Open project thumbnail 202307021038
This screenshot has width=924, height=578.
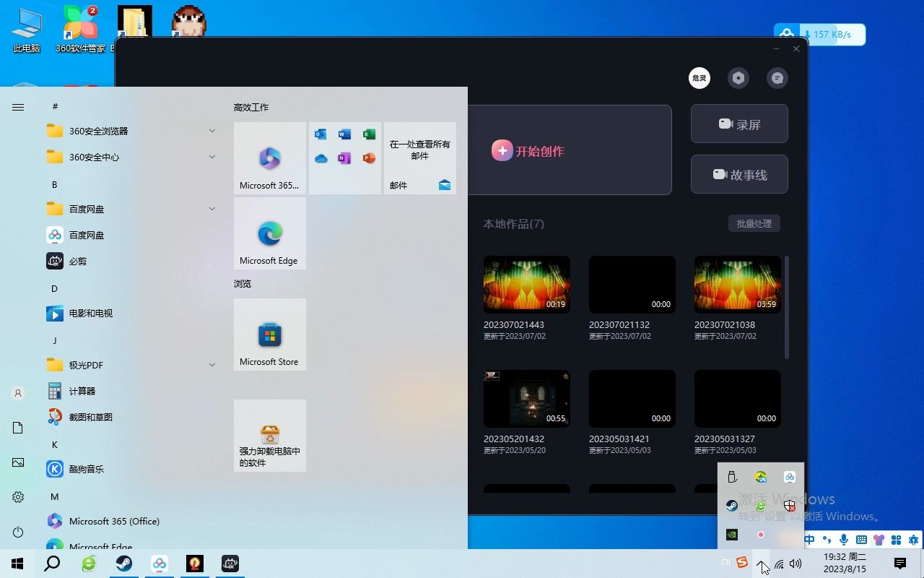[x=738, y=284]
